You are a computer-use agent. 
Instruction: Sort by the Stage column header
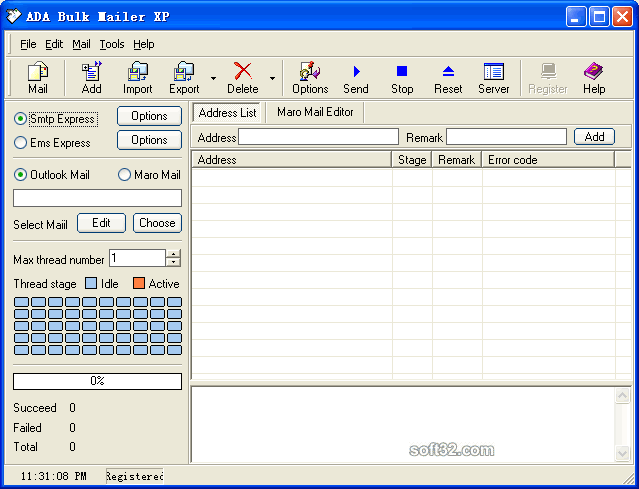(x=412, y=160)
